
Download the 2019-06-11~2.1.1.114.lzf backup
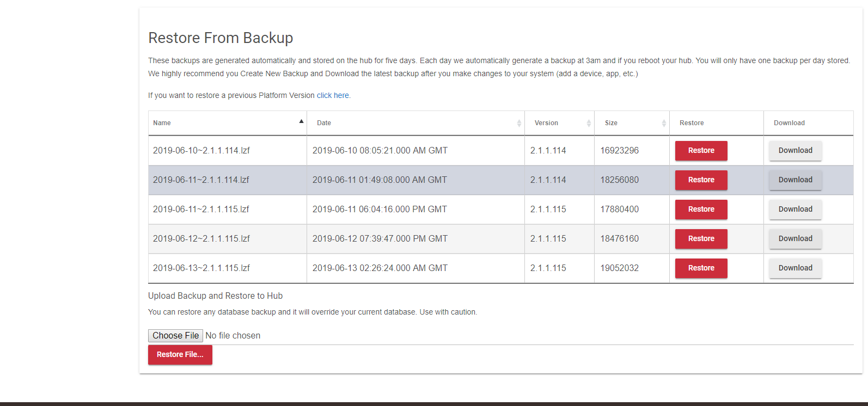795,180
